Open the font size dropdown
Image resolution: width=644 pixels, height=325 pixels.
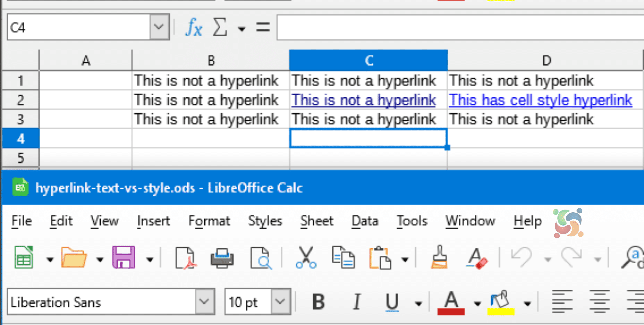(280, 302)
